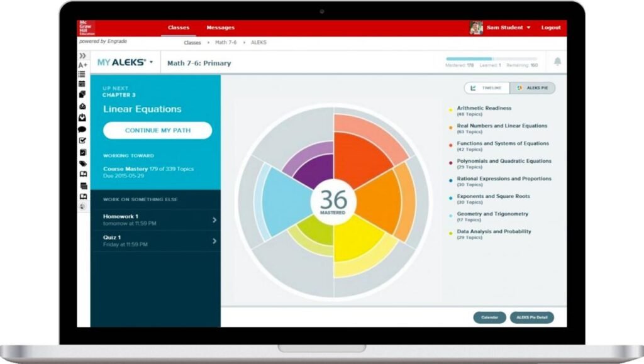The image size is (644, 364).
Task: Open the open-envelope icon in sidebar
Action: point(82,106)
